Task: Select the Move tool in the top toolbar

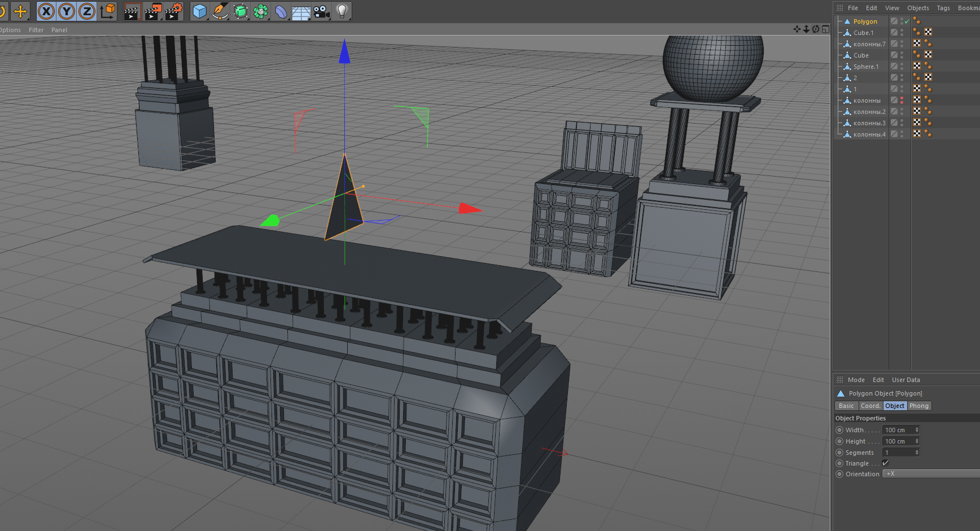Action: click(20, 11)
